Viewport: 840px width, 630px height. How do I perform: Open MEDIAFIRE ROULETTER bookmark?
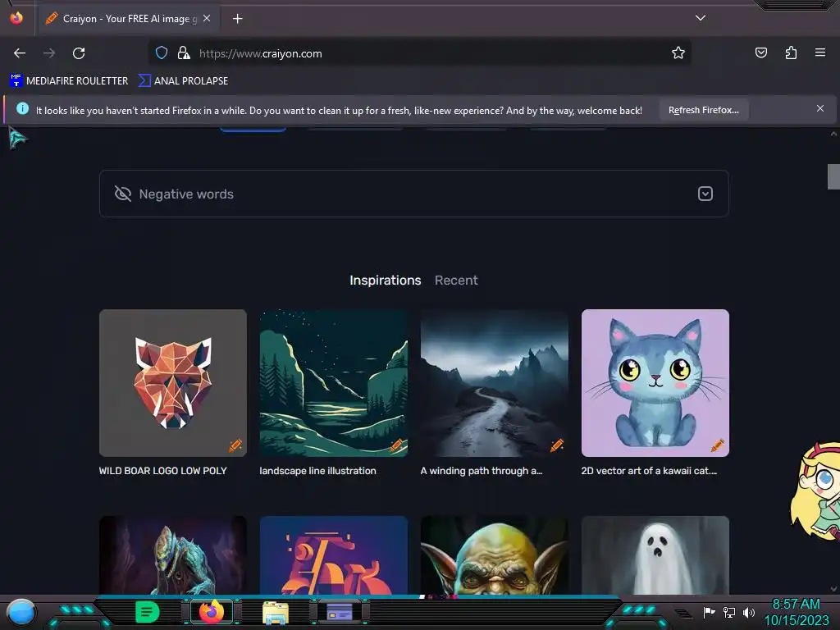pos(69,81)
